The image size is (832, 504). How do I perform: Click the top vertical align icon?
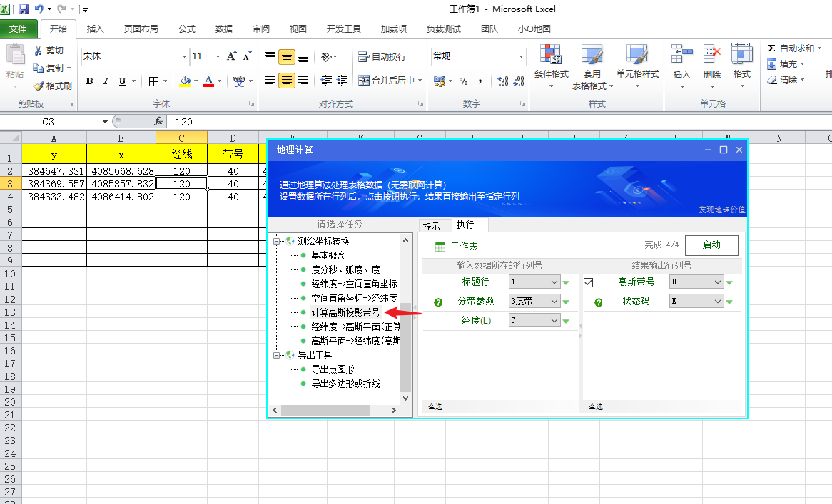(270, 56)
